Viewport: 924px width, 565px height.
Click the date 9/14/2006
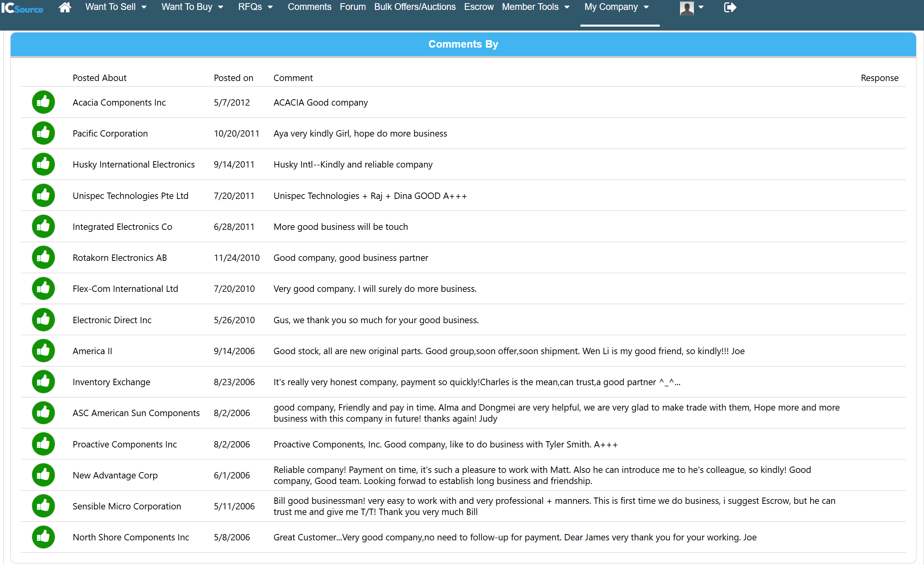pyautogui.click(x=234, y=351)
